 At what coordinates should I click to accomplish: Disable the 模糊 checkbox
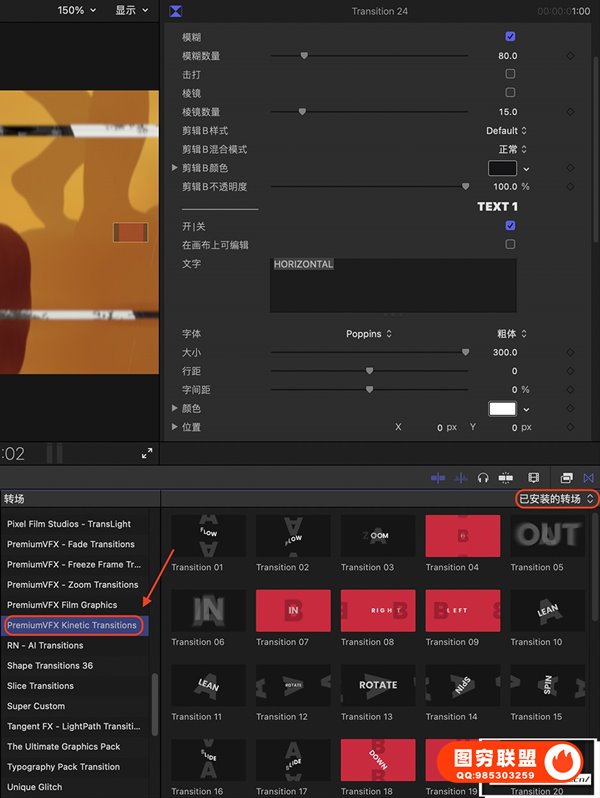510,37
